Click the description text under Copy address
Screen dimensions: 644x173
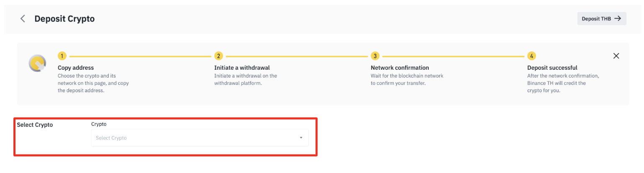93,83
